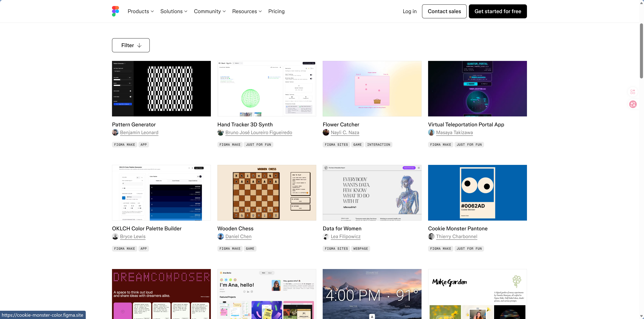644x319 pixels.
Task: Open the Resources menu
Action: 247,11
